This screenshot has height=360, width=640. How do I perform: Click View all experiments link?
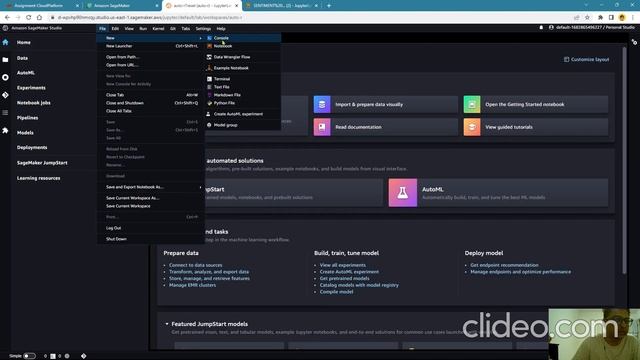tap(343, 265)
